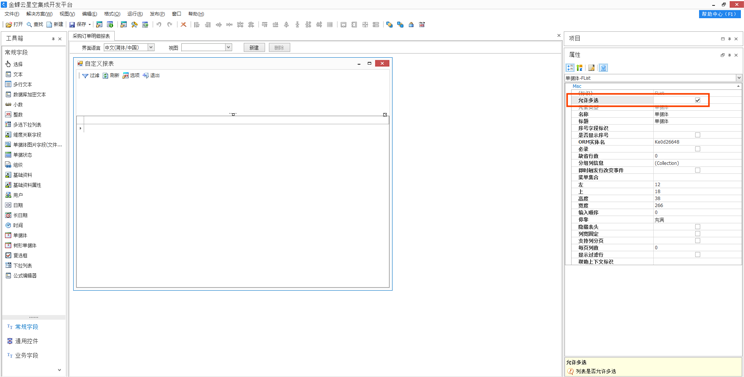Click the 查找 (Find) toolbar button
Viewport: 744px width, 377px height.
pyautogui.click(x=35, y=24)
